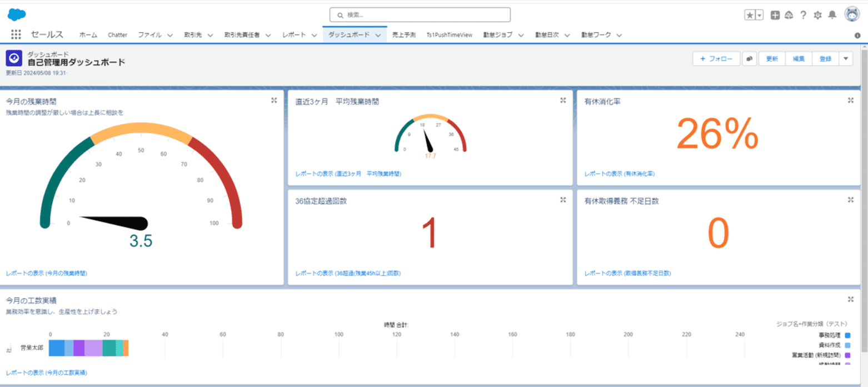This screenshot has height=387, width=868.
Task: Expand the 今月の残業時間 gauge widget
Action: click(273, 100)
